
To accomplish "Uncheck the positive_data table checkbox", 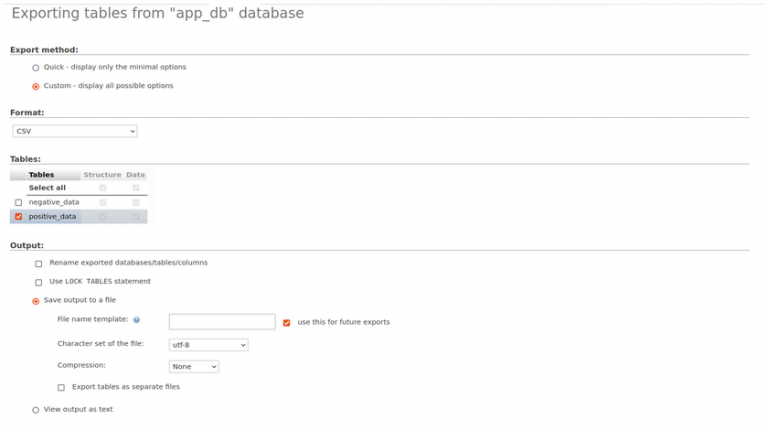I will (x=18, y=216).
